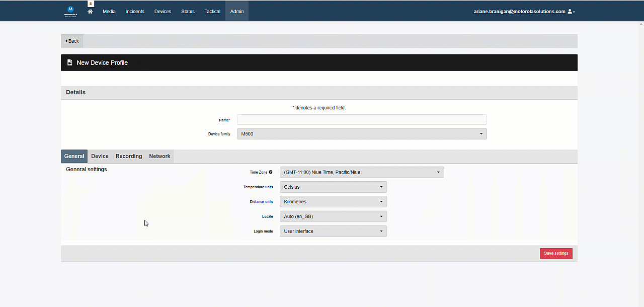Click the user account icon
Screen dimensions: 644x307
point(571,12)
